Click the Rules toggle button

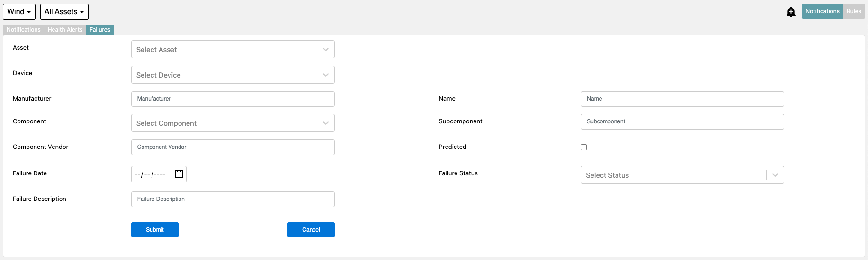pos(854,11)
